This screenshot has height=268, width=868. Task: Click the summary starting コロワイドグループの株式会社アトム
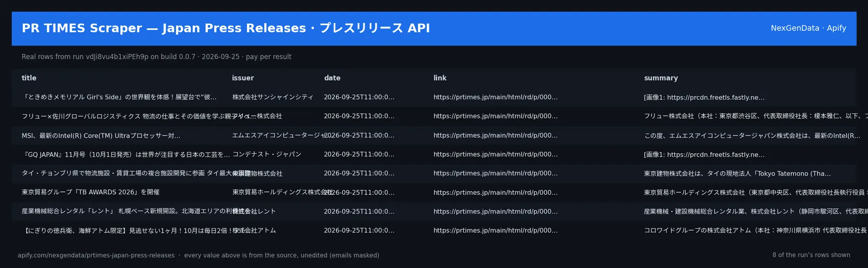(x=756, y=230)
